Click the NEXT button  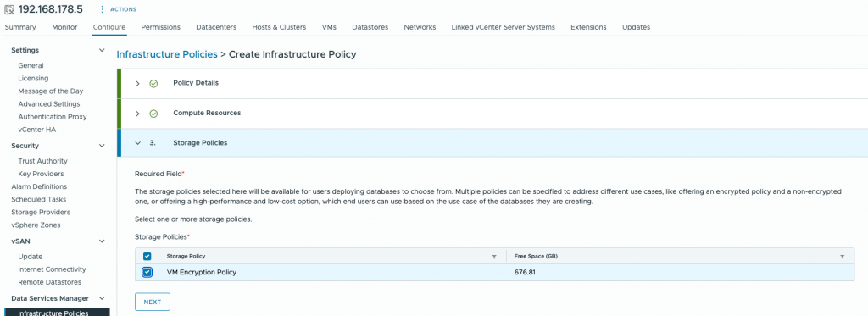[x=153, y=302]
